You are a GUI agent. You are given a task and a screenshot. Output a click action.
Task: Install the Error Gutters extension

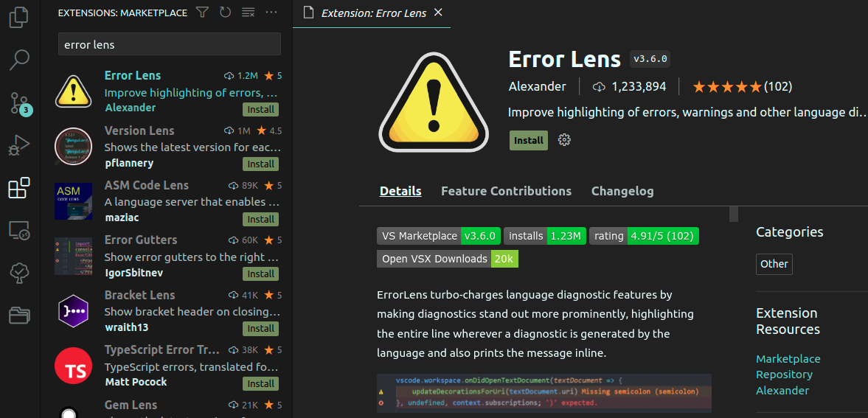(x=261, y=274)
